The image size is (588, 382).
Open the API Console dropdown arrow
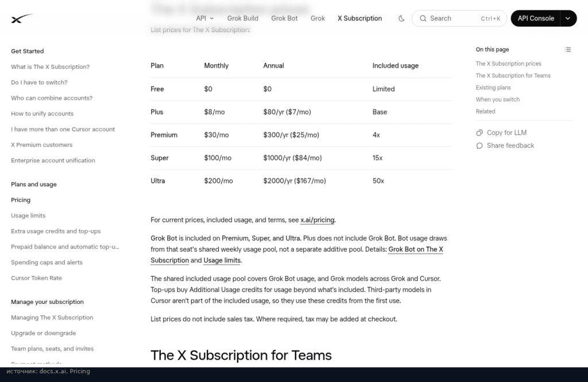point(568,18)
